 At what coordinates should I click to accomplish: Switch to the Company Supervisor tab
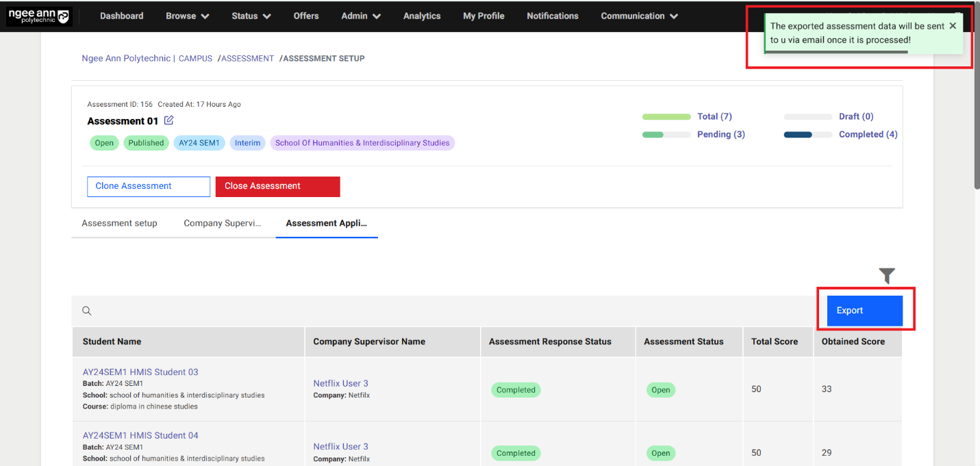coord(222,223)
